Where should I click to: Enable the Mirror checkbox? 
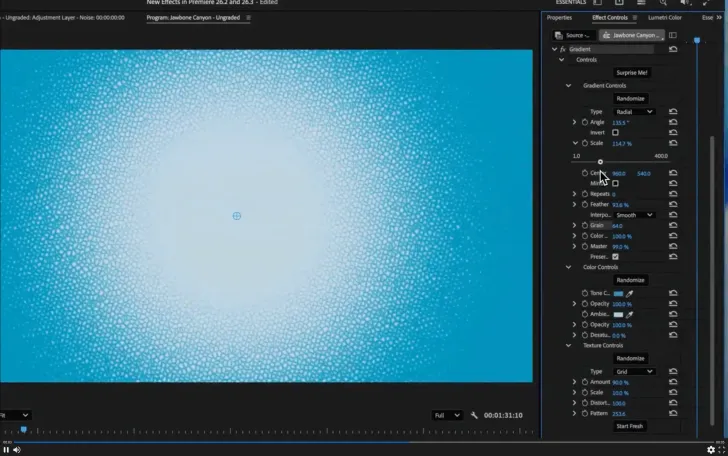(x=615, y=183)
